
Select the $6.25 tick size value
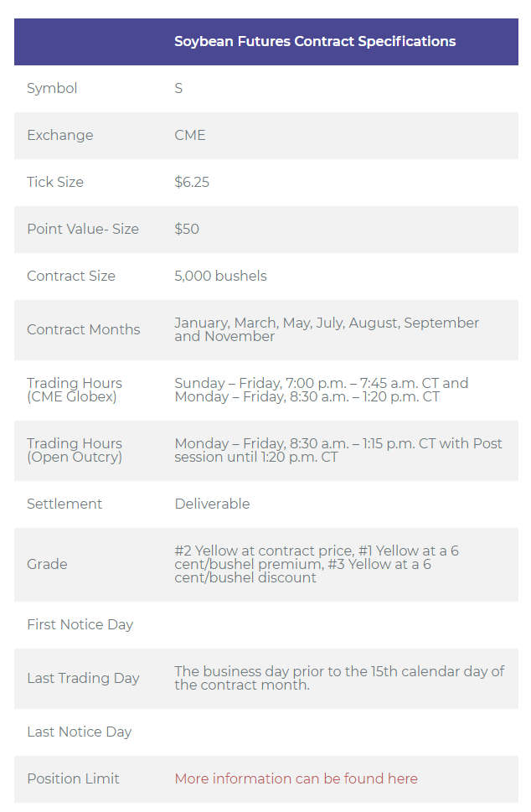(x=192, y=182)
